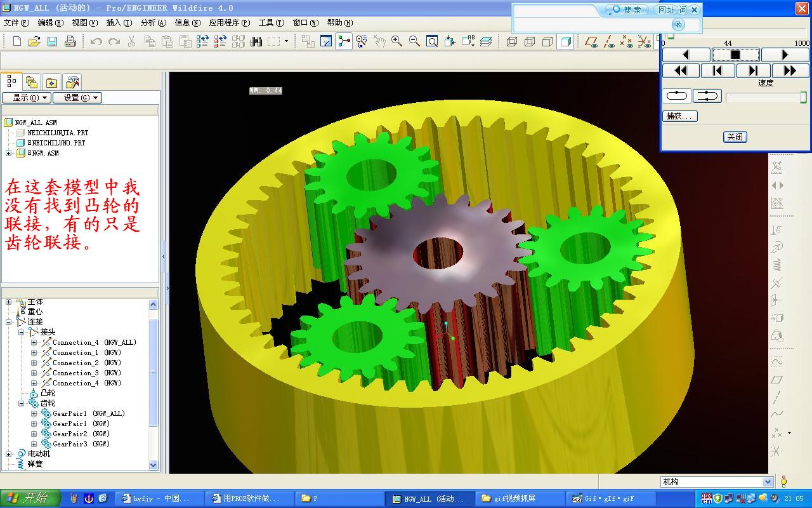Expand GearPair2 (NGW) node
Screen dimensions: 812x508
(34, 434)
